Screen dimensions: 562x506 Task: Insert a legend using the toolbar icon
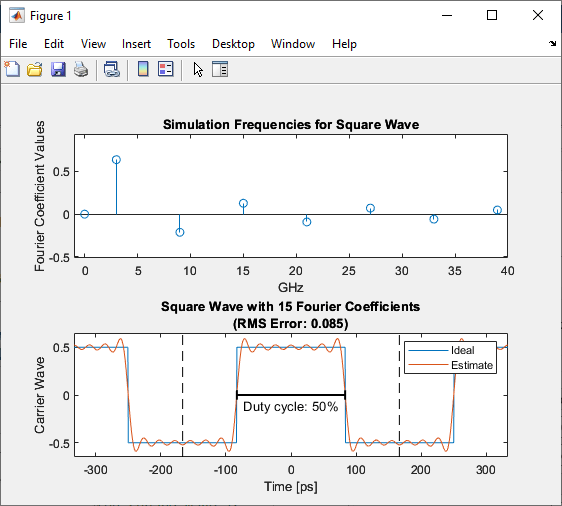coord(166,69)
